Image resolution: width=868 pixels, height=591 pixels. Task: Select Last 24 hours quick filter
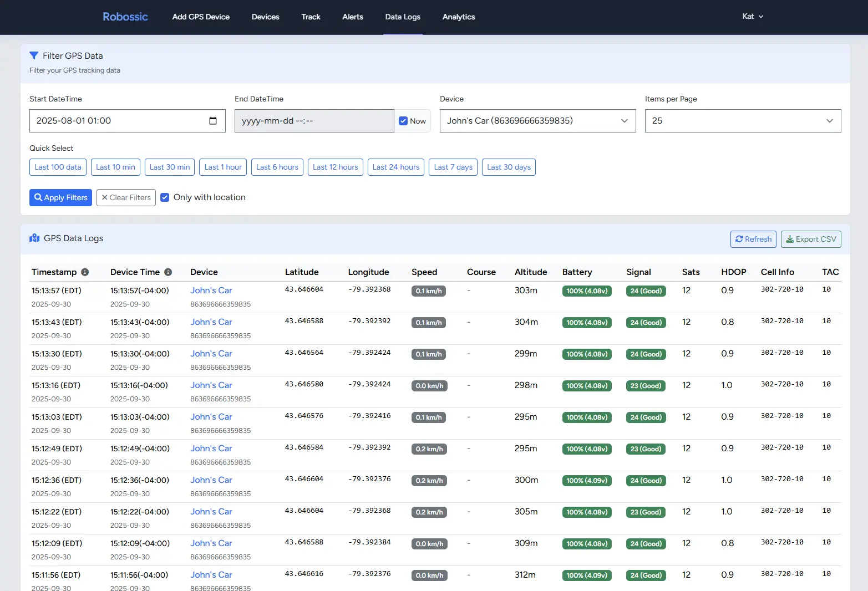395,167
